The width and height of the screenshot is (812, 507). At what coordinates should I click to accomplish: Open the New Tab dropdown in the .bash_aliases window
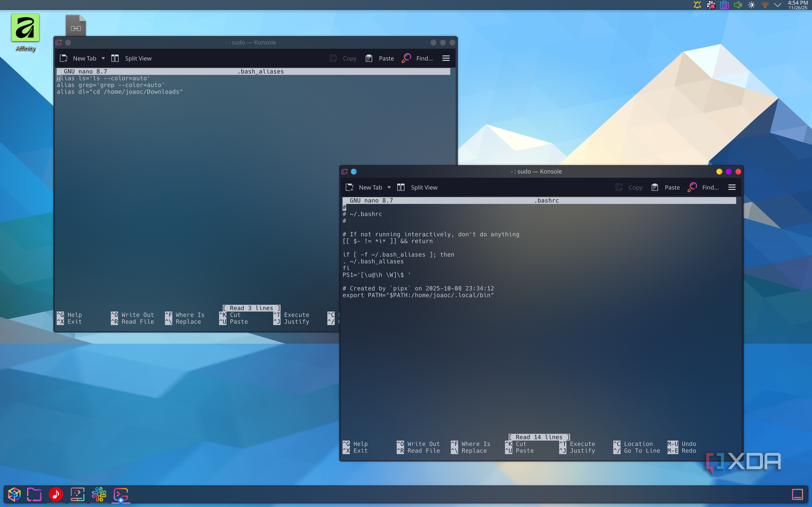click(x=103, y=58)
